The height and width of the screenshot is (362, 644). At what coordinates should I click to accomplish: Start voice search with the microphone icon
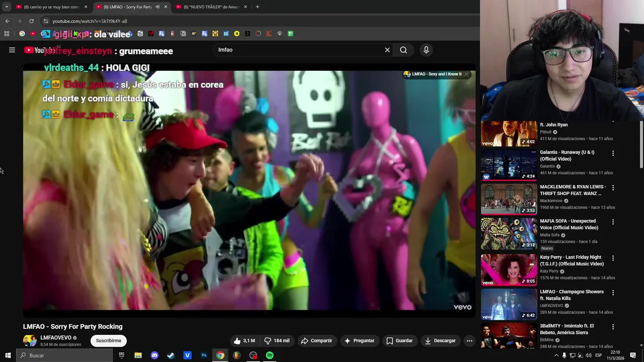(426, 50)
